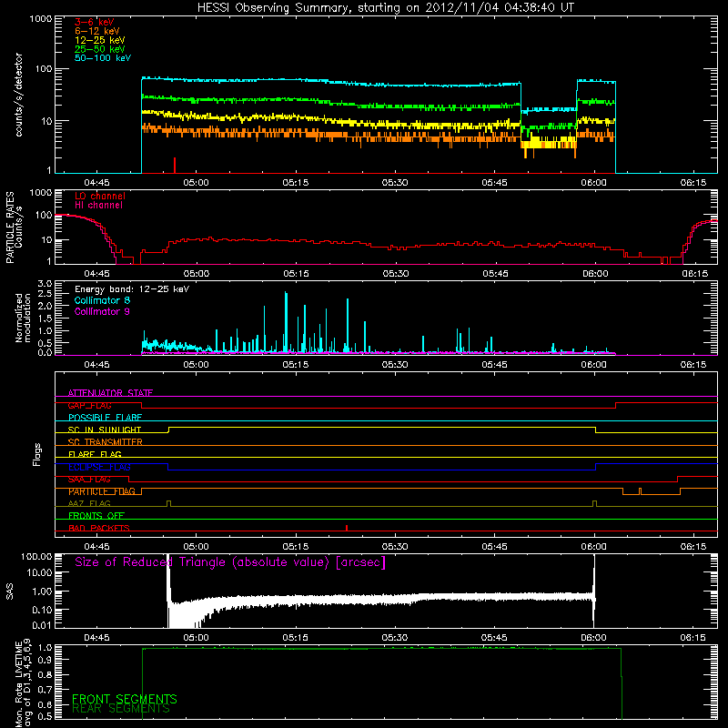This screenshot has height=728, width=728.
Task: Click the 05:15 tick label under top plot
Action: 295,183
